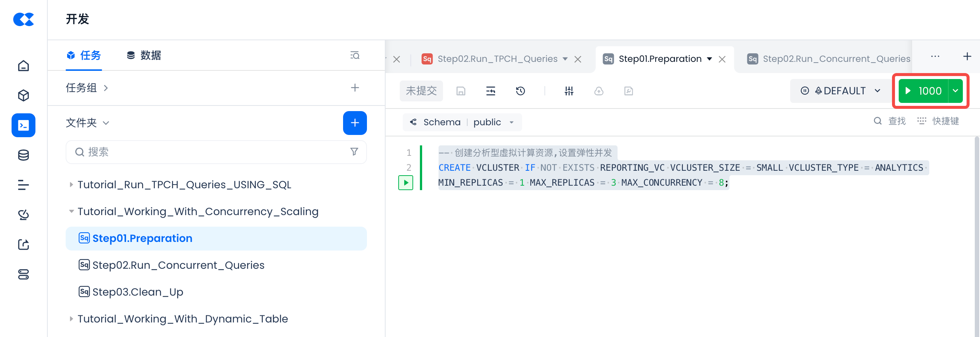Viewport: 980px width, 337px height.
Task: Open the parameter sliders icon in toolbar
Action: coord(569,91)
